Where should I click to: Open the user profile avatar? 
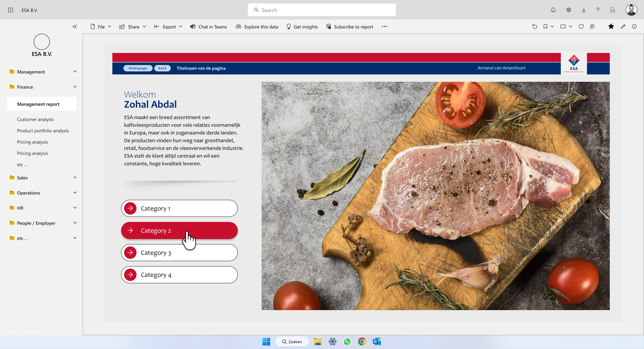631,10
